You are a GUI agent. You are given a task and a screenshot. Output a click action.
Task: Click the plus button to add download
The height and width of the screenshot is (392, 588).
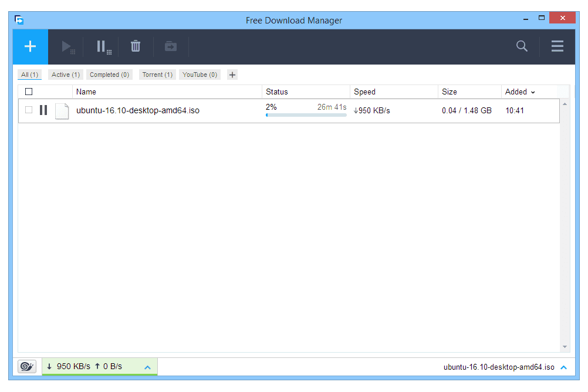[x=31, y=46]
